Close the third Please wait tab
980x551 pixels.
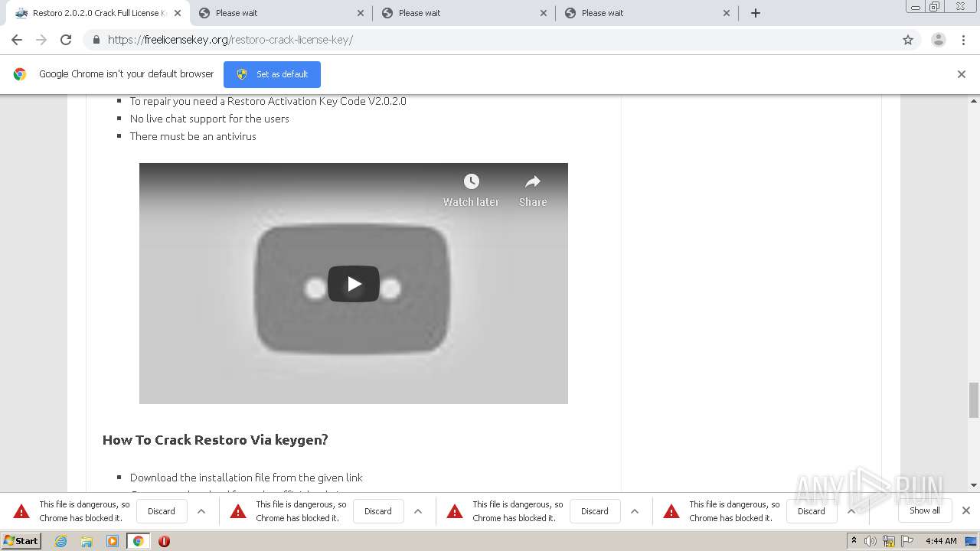pyautogui.click(x=544, y=13)
